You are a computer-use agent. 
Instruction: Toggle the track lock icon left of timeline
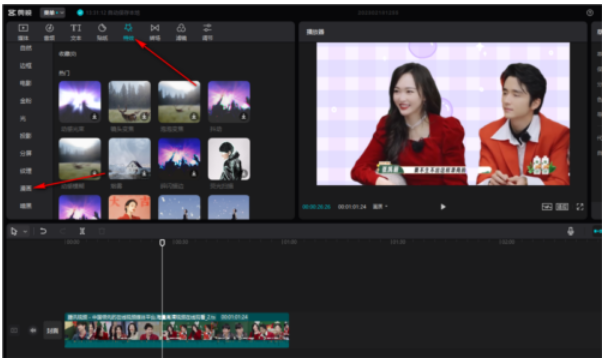(14, 330)
